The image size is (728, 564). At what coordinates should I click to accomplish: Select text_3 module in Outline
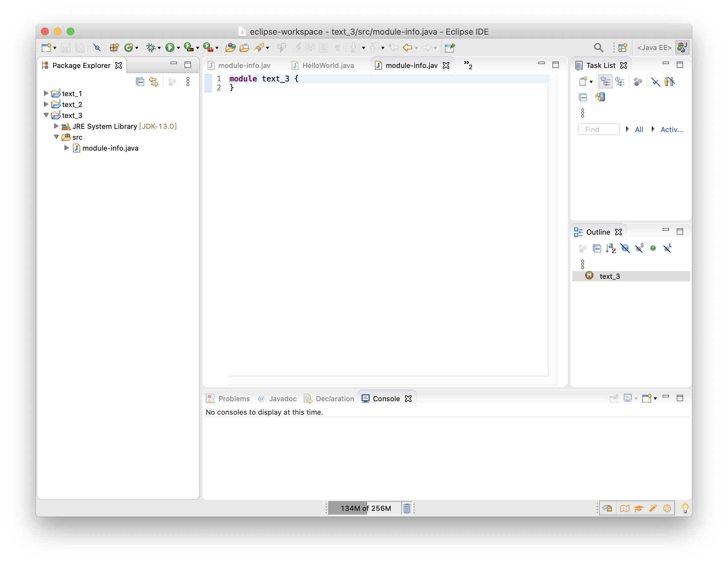point(610,276)
